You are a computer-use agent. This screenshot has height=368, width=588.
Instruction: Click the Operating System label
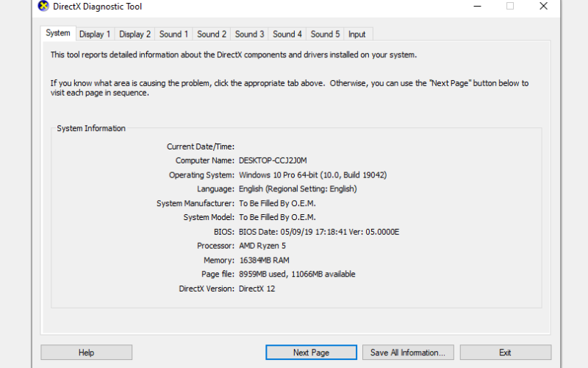(201, 175)
